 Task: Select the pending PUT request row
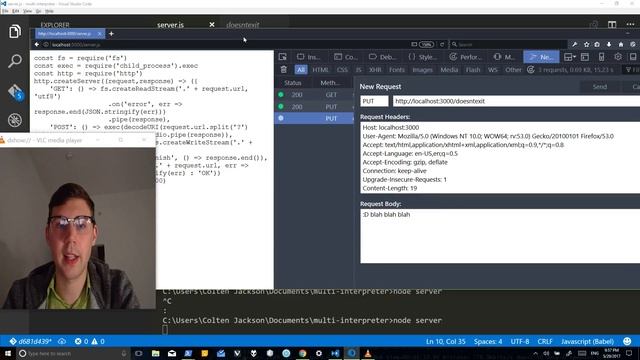click(x=314, y=118)
